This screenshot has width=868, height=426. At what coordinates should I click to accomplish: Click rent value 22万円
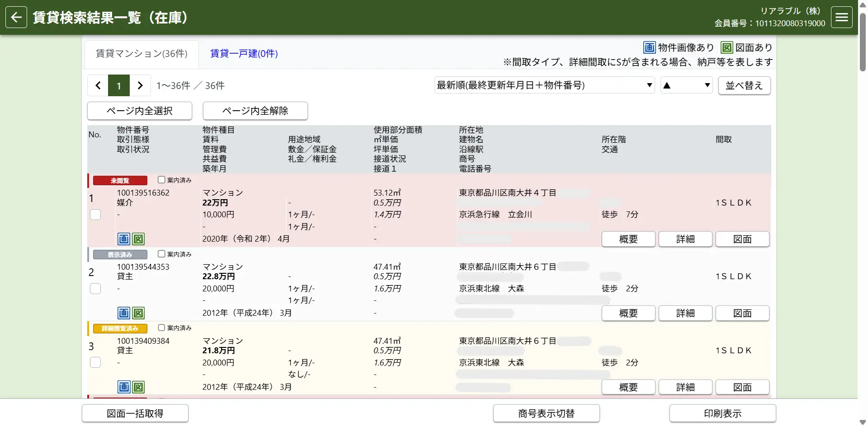click(x=215, y=203)
